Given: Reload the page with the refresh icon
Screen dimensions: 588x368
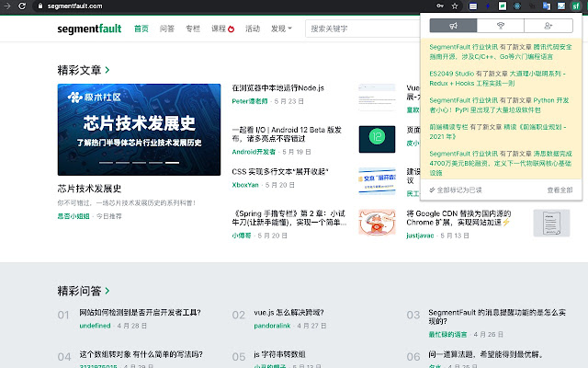Looking at the screenshot, I should coord(24,6).
